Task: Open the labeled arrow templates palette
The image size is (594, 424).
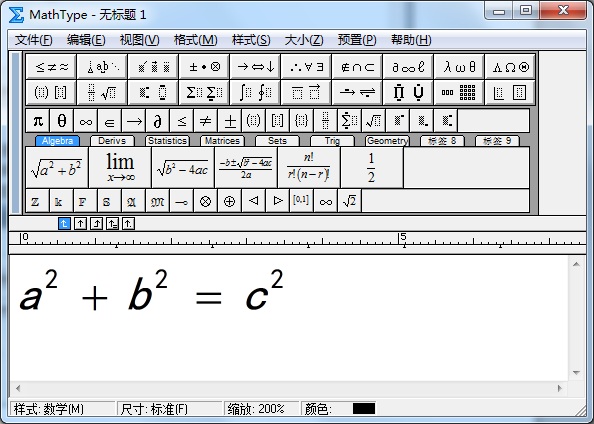Action: click(x=357, y=92)
